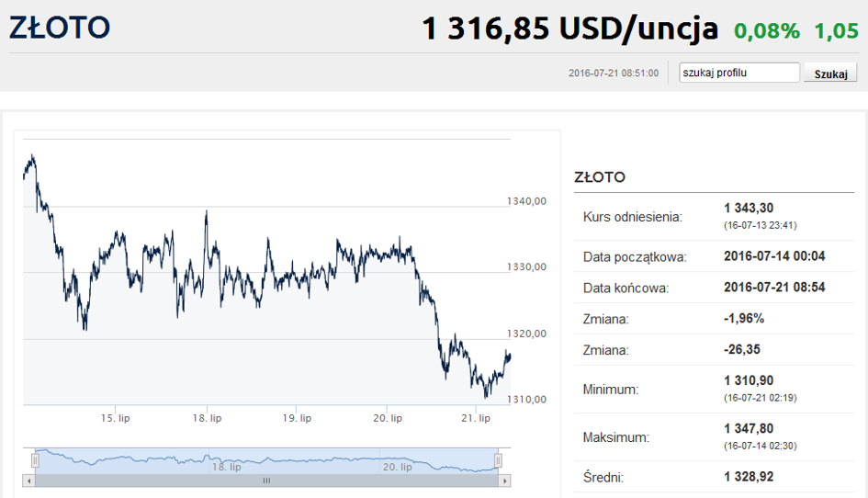Grab the right range selector handle
Viewport: 868px width, 498px height.
pyautogui.click(x=498, y=460)
